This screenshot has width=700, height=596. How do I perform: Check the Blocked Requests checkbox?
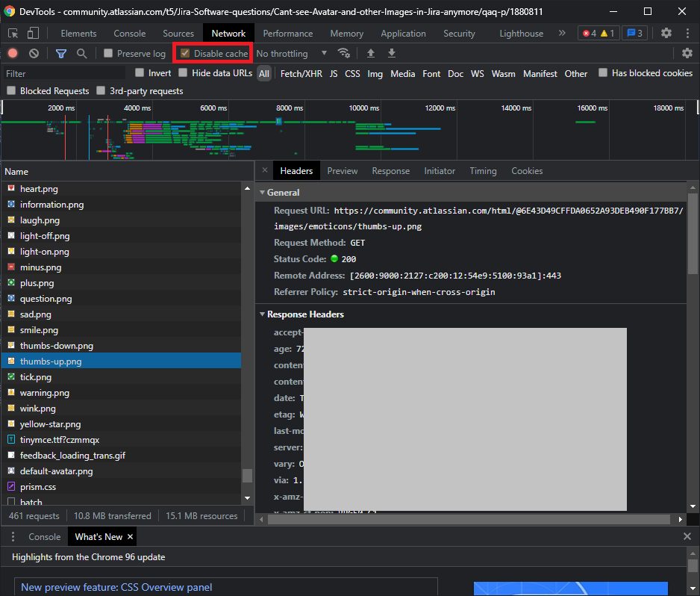pyautogui.click(x=11, y=91)
